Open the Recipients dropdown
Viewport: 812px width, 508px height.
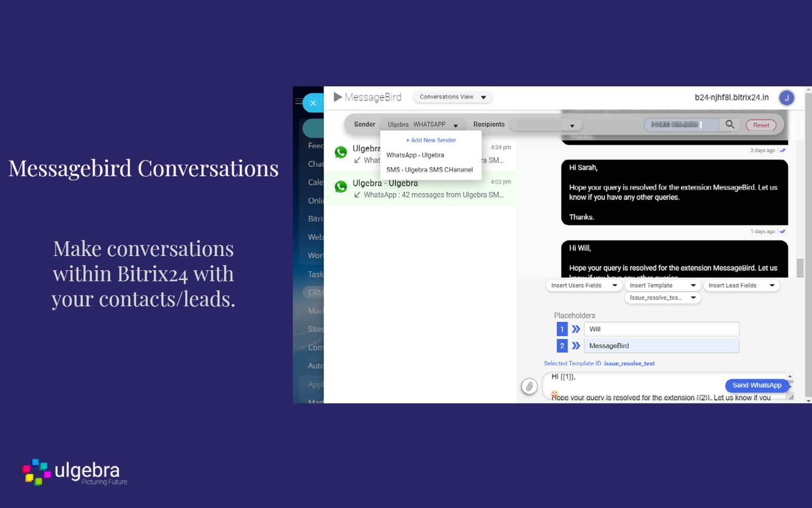(545, 125)
